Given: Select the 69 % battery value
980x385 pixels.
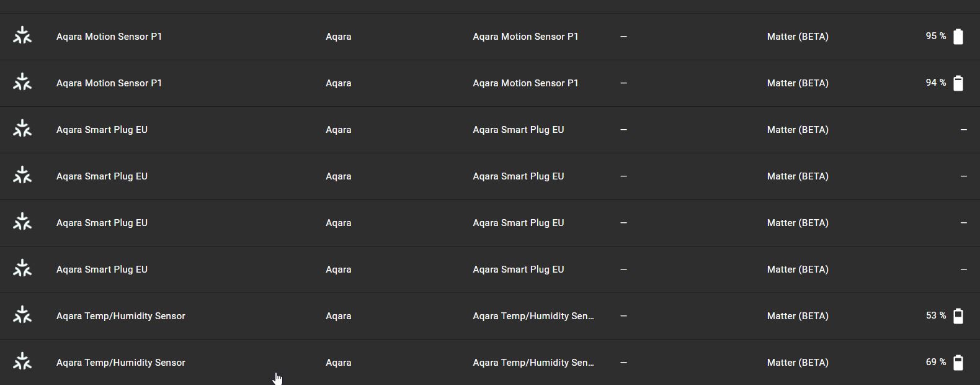Looking at the screenshot, I should 936,363.
